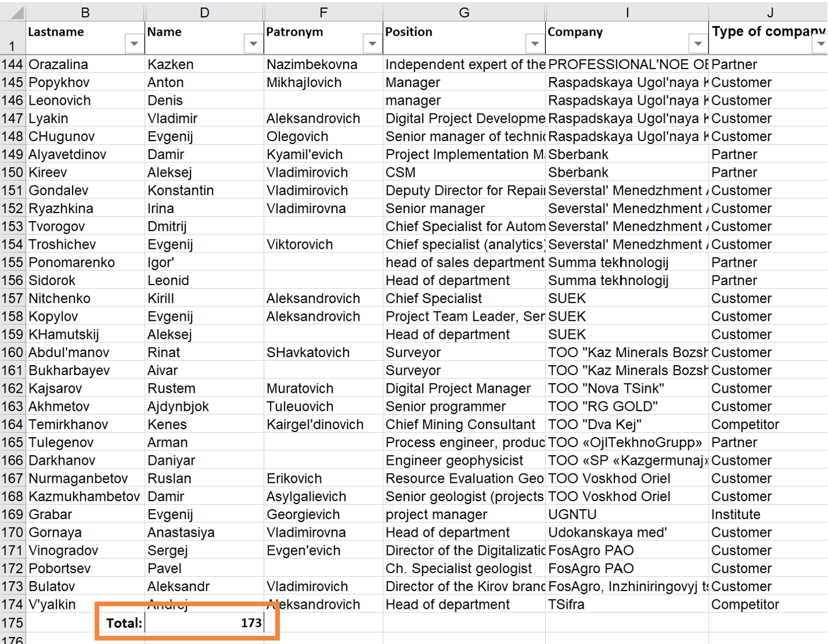Select column J by its header
Screen dimensions: 828x644
pyautogui.click(x=769, y=12)
